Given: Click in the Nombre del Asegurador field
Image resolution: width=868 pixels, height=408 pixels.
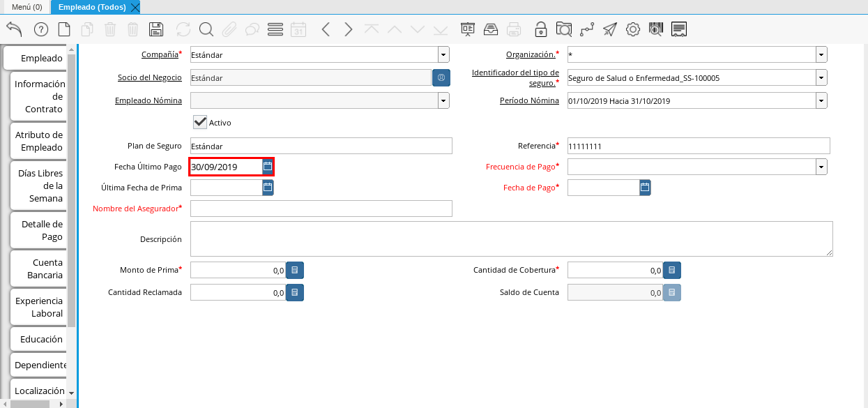Looking at the screenshot, I should 321,209.
